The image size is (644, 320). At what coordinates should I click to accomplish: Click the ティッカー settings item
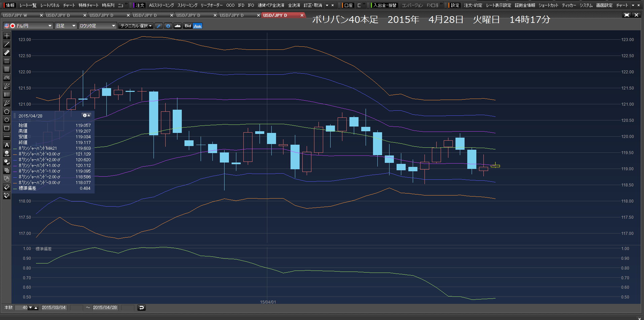(x=569, y=5)
